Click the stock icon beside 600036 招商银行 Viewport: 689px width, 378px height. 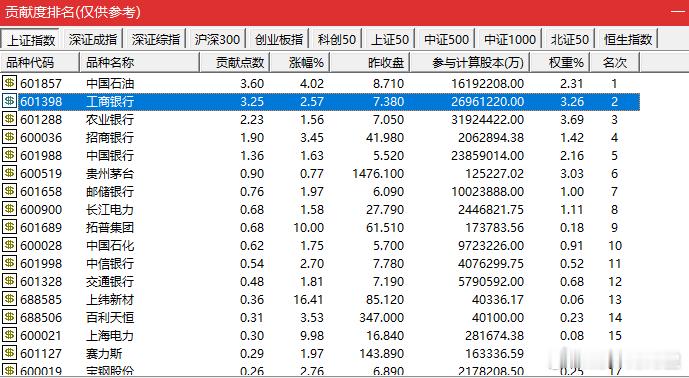(x=9, y=137)
